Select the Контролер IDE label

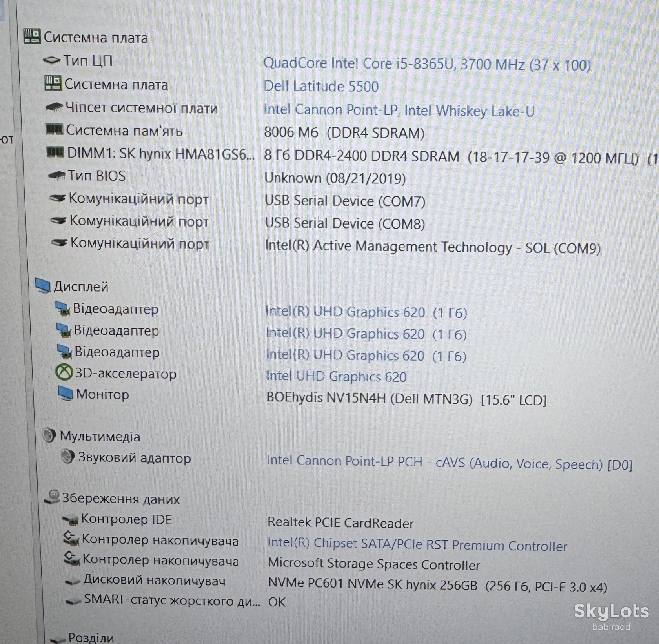pos(127,519)
